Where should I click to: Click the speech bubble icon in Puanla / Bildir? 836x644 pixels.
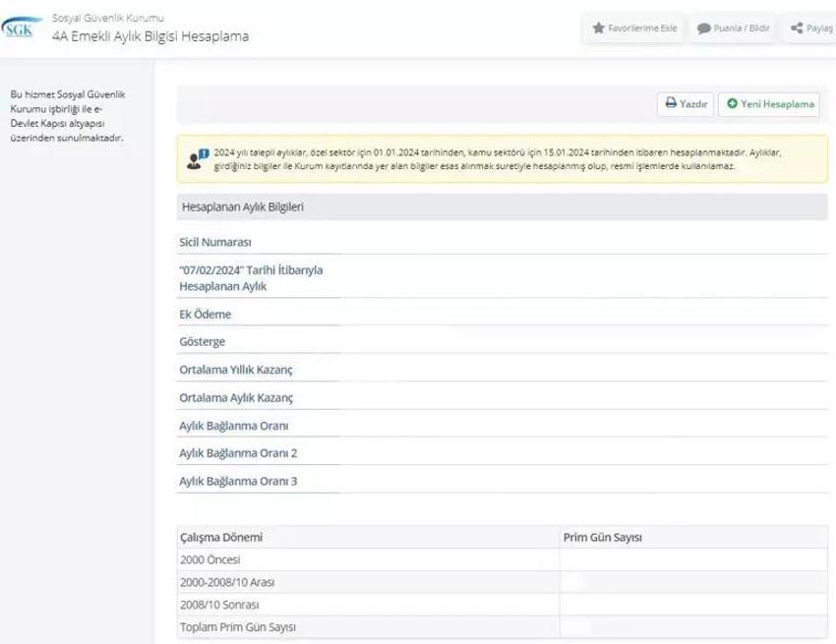click(704, 29)
